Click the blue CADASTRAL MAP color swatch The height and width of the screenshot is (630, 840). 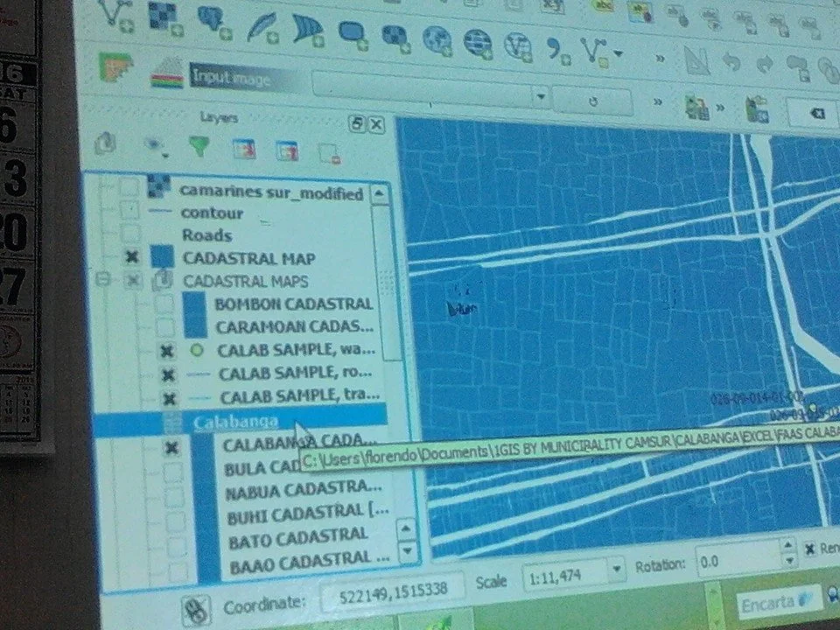tap(162, 256)
